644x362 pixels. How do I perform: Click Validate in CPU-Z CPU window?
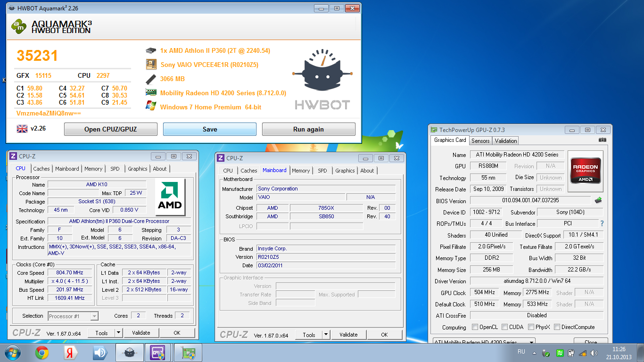[141, 333]
